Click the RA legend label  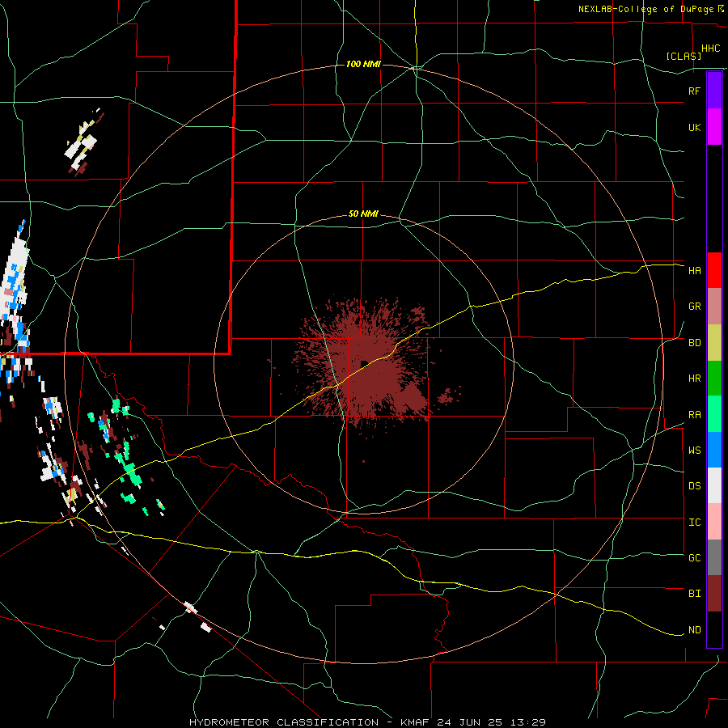pyautogui.click(x=694, y=415)
